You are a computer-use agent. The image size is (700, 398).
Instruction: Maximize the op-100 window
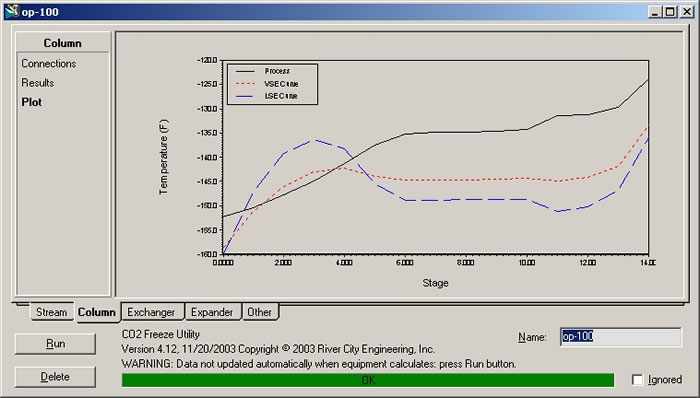click(670, 12)
